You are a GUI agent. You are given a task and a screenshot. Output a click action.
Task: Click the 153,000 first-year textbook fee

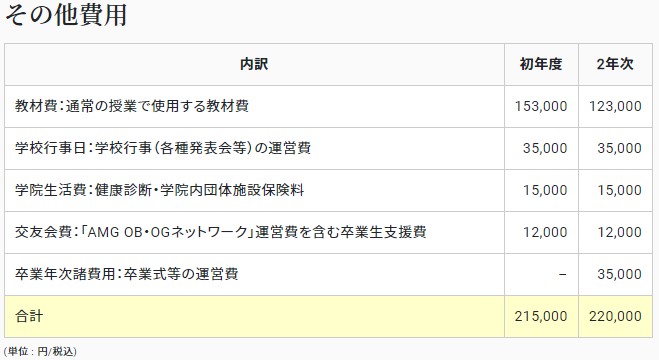click(541, 106)
